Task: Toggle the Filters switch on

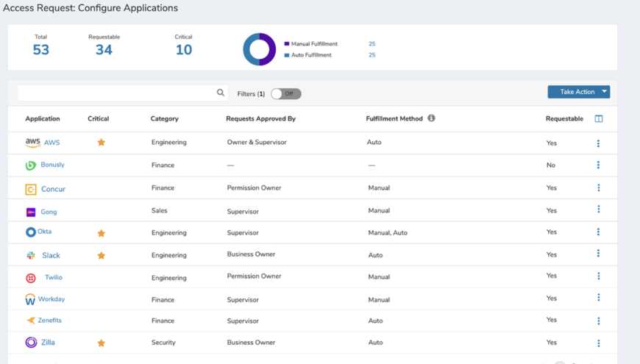Action: click(x=286, y=93)
